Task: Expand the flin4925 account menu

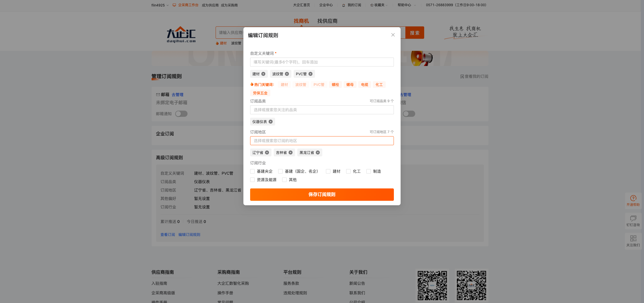Action: point(160,5)
